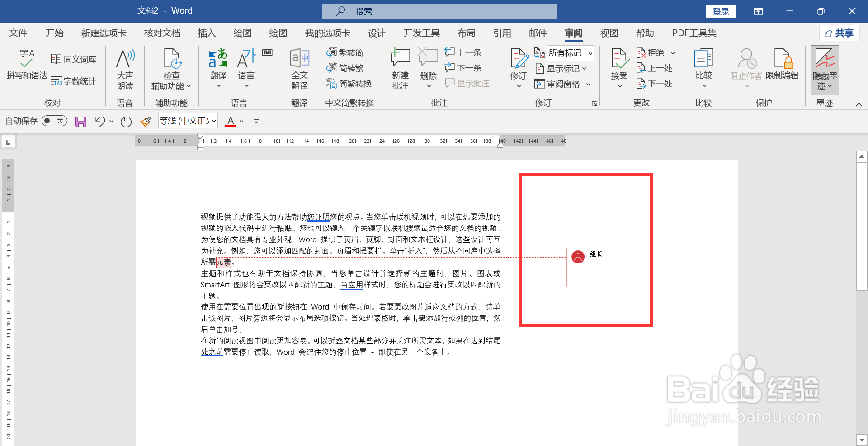Start 大声朗读 read aloud

click(x=125, y=69)
